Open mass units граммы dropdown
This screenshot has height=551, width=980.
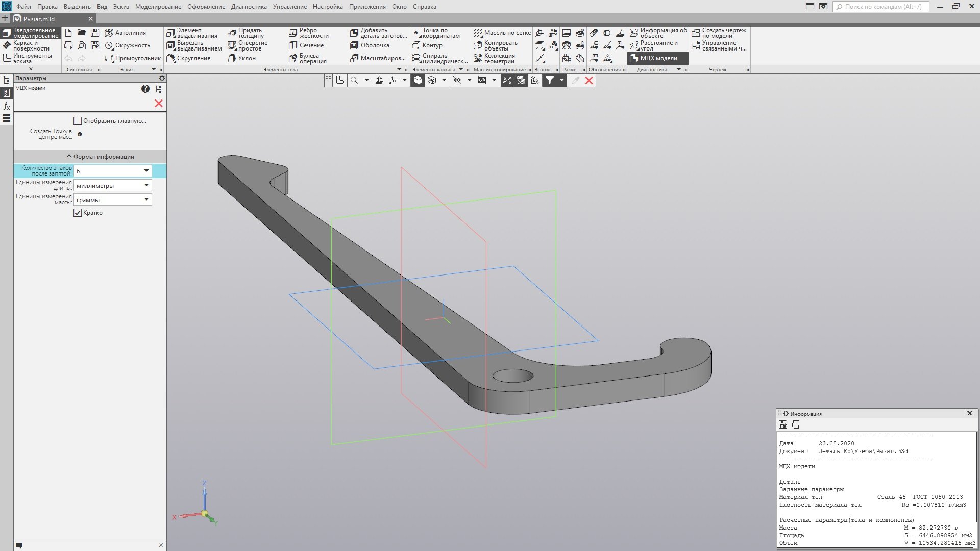146,199
